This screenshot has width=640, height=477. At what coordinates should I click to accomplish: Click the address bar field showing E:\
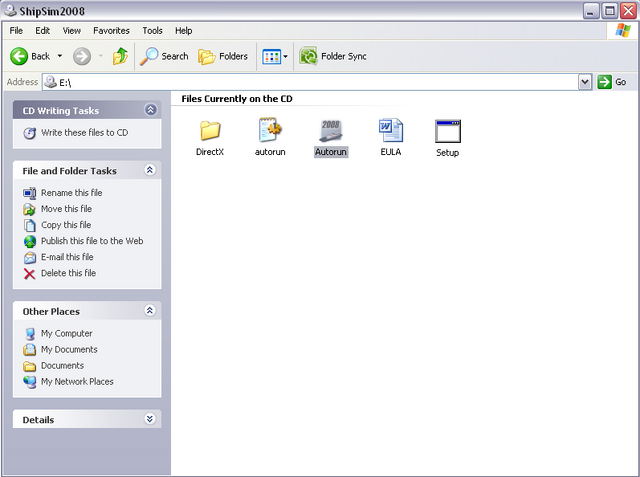click(x=310, y=82)
